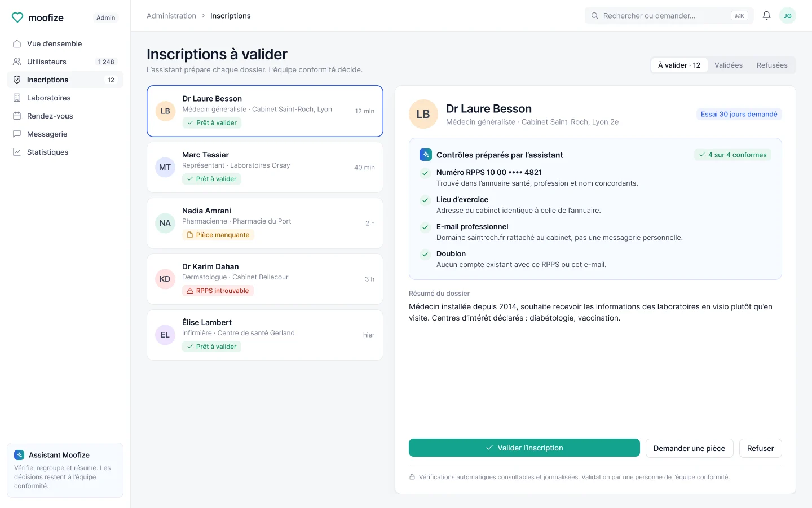Open Statistiques from sidebar
The height and width of the screenshot is (508, 812).
65,152
